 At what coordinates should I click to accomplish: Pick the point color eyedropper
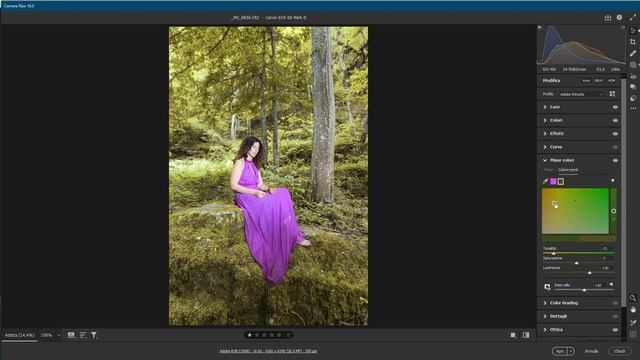pos(545,181)
